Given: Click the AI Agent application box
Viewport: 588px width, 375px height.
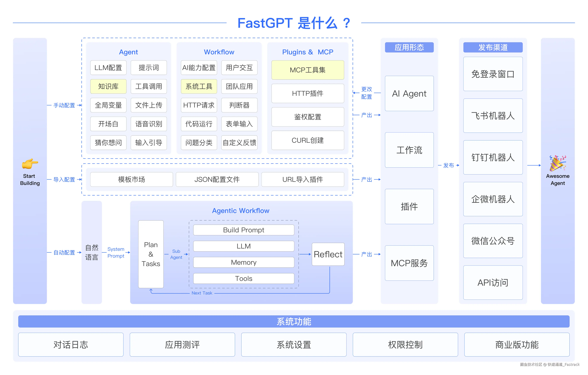Looking at the screenshot, I should (x=409, y=93).
